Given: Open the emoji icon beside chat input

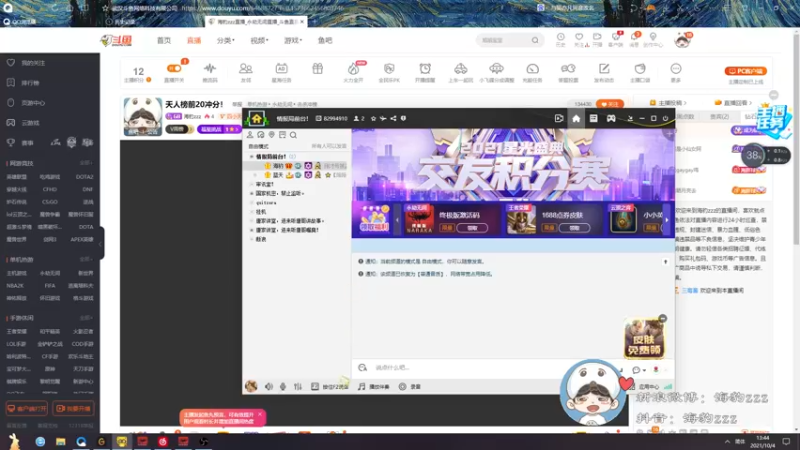Looking at the screenshot, I should [362, 367].
